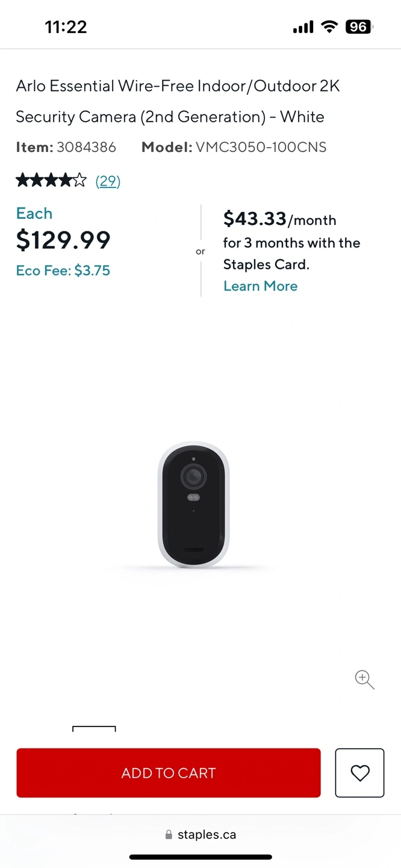
Task: Tap the Arlo Essential product title
Action: (178, 101)
